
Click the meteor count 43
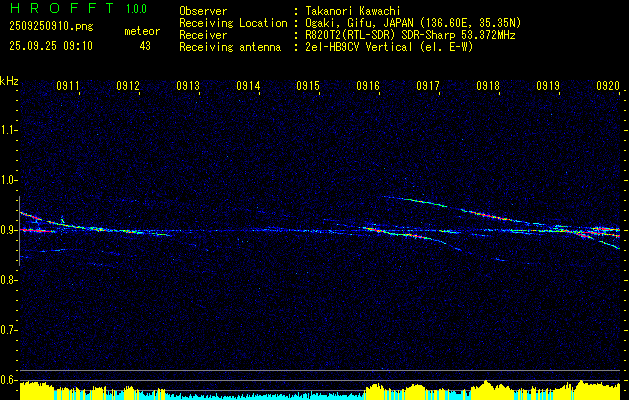(145, 46)
